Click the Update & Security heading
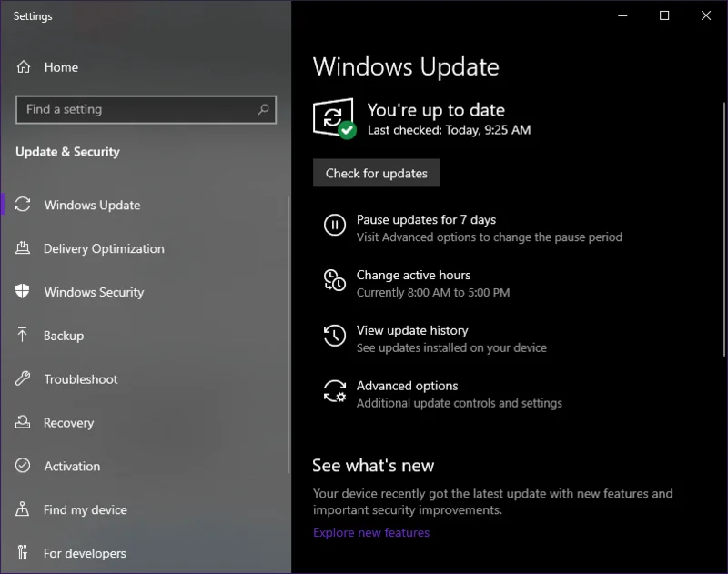 click(x=67, y=152)
